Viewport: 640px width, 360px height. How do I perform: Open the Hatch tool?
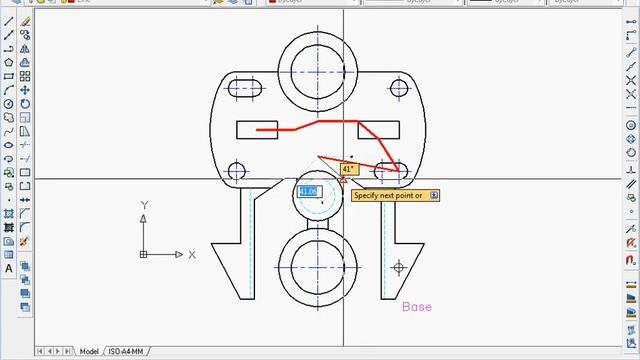pos(9,214)
